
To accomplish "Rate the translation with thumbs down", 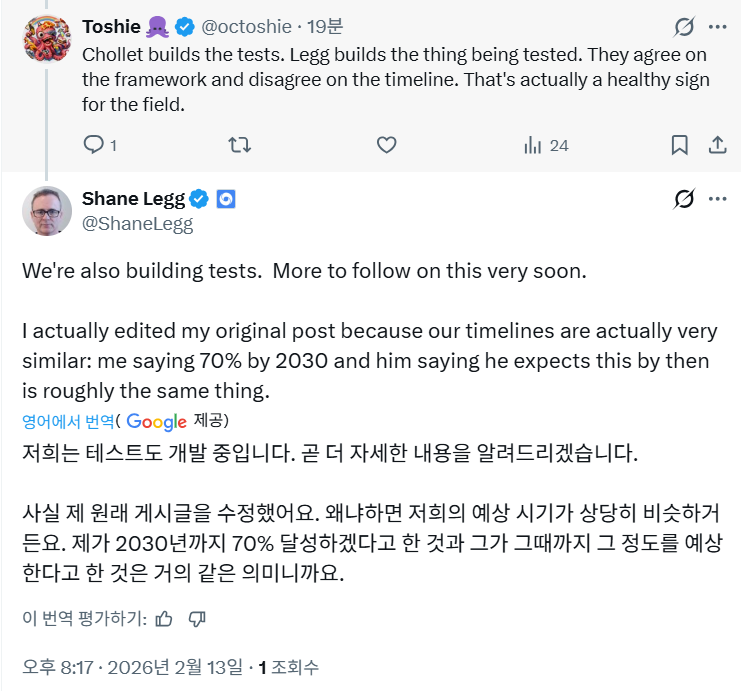I will [197, 618].
